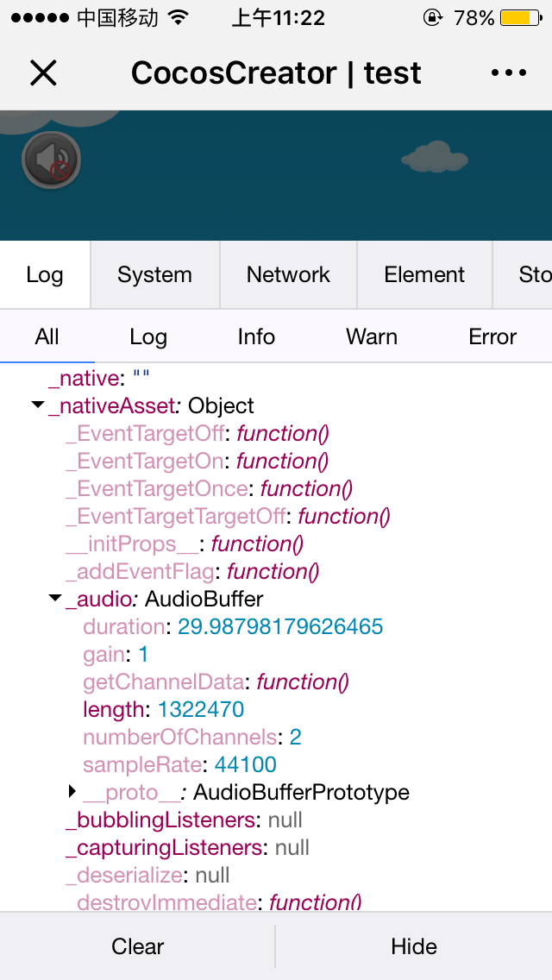This screenshot has height=980, width=552.
Task: Toggle the muted speaker sound button
Action: pyautogui.click(x=52, y=160)
